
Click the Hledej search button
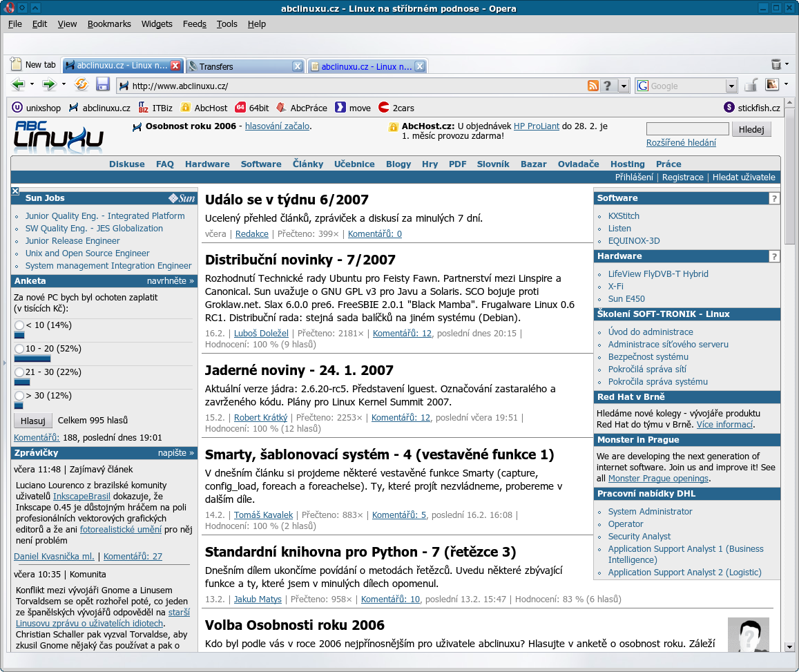point(751,129)
